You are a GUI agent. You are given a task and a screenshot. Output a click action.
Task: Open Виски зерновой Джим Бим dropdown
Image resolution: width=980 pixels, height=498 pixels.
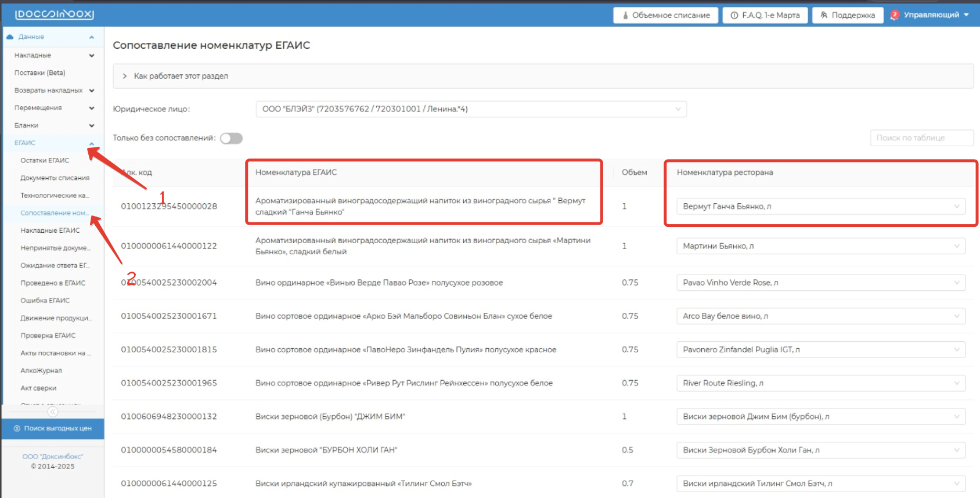pyautogui.click(x=821, y=417)
